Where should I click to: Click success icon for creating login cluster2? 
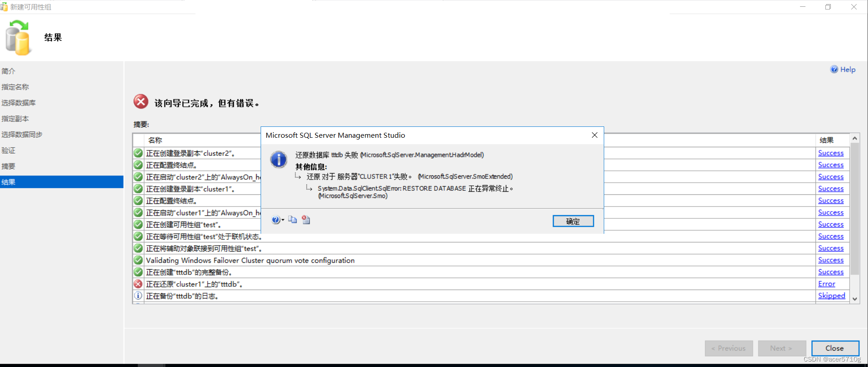click(x=138, y=153)
